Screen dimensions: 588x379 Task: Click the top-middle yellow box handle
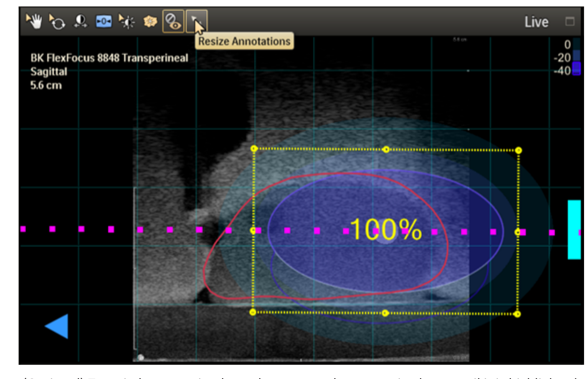click(x=386, y=149)
